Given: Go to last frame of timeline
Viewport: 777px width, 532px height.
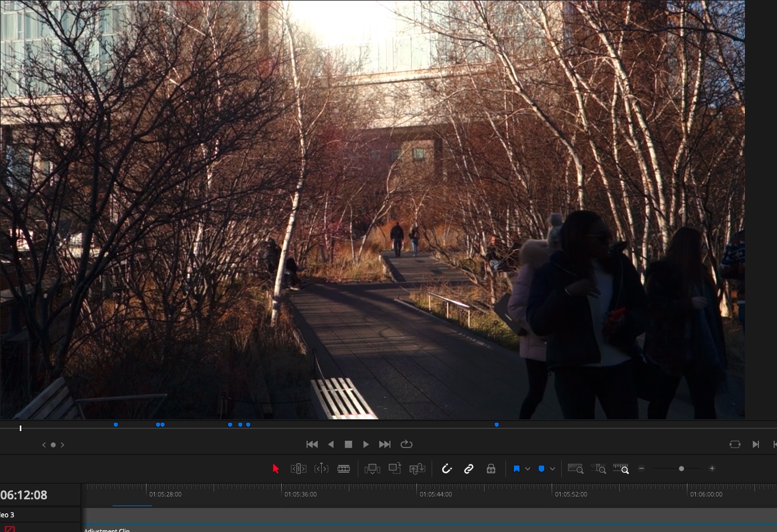Looking at the screenshot, I should pos(385,444).
